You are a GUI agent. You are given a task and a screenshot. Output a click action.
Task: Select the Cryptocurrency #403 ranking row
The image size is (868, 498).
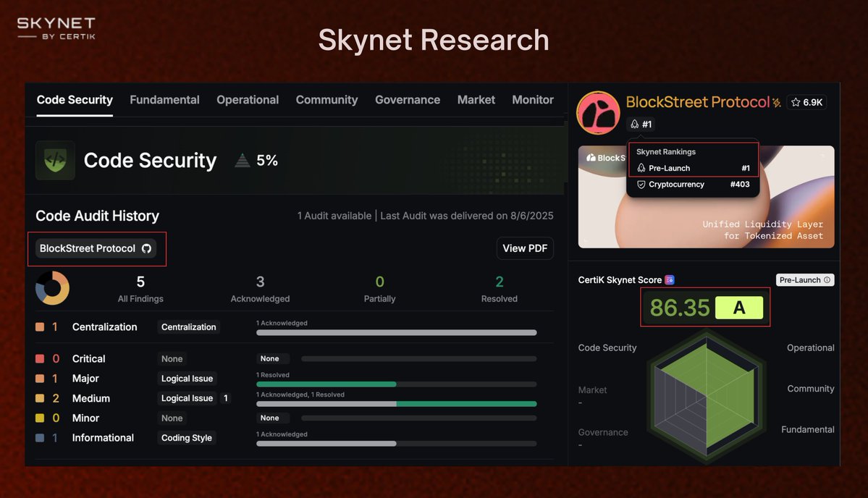click(x=693, y=185)
